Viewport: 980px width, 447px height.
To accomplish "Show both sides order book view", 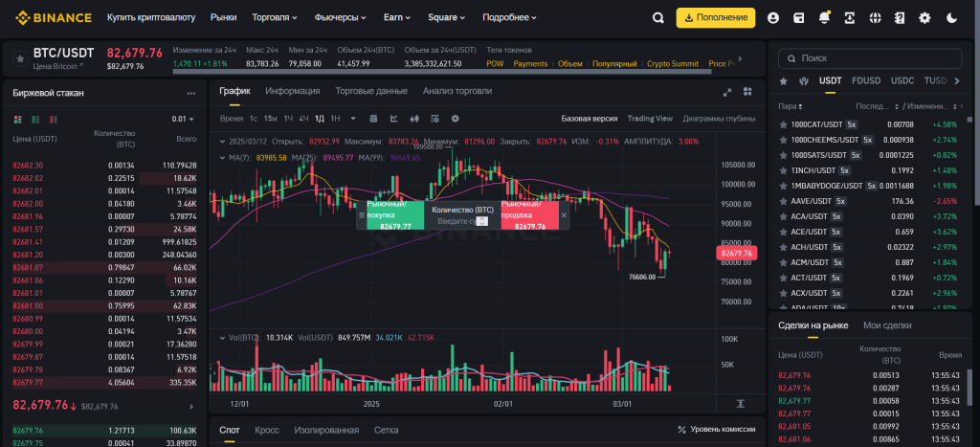I will 17,119.
